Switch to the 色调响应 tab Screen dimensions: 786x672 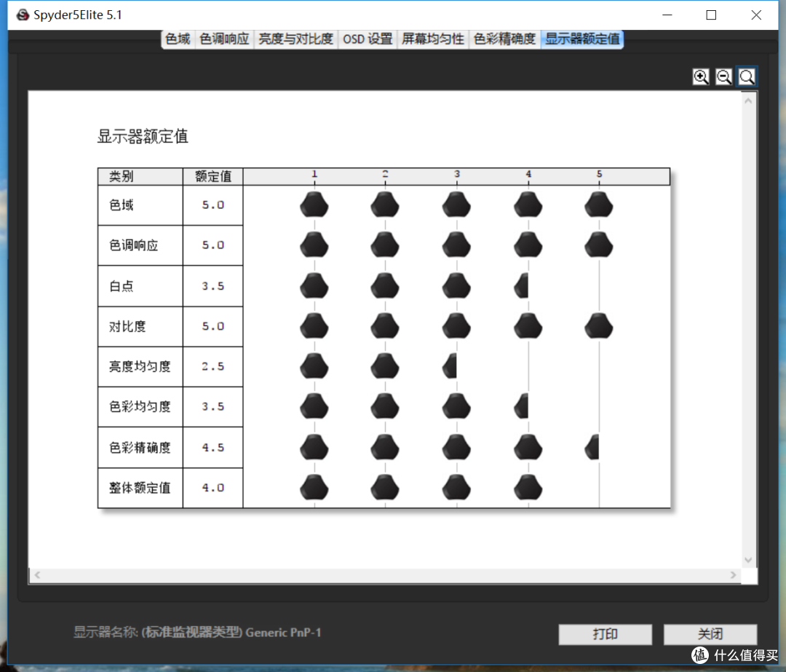pos(225,39)
